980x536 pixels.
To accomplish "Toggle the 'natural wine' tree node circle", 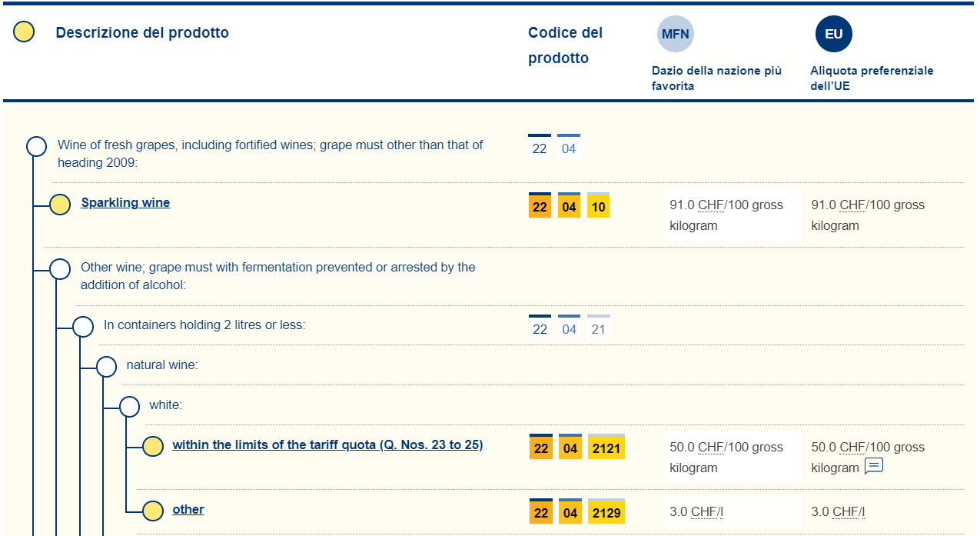I will tap(107, 366).
